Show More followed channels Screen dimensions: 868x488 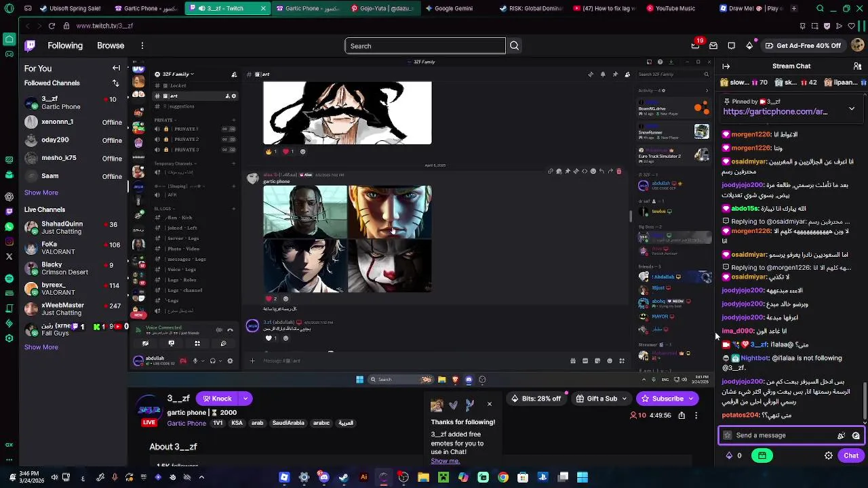(41, 192)
